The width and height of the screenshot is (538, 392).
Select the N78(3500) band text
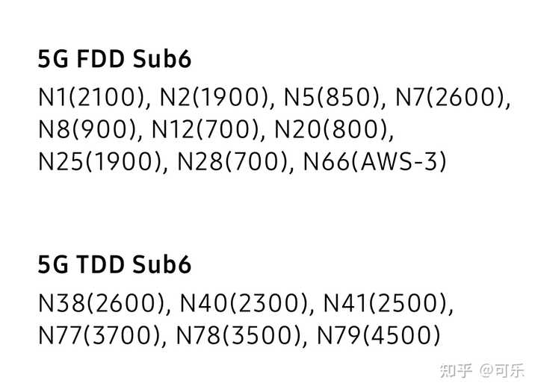coord(240,335)
